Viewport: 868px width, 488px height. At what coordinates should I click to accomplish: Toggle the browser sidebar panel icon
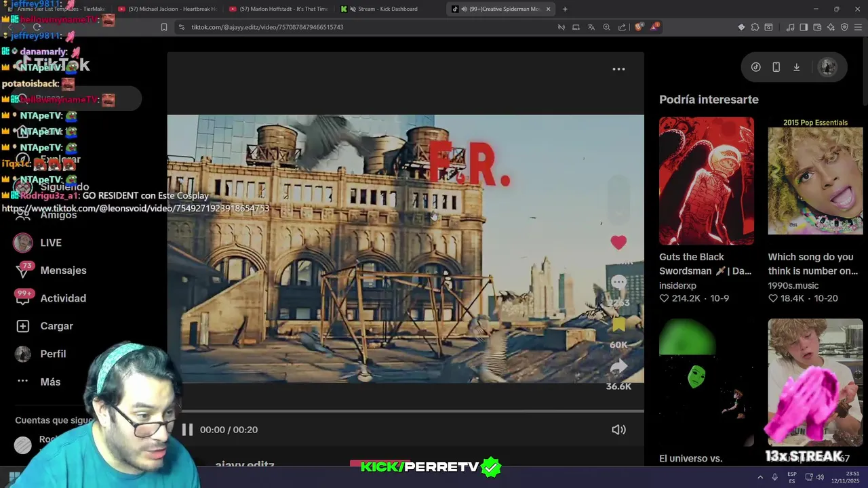pyautogui.click(x=804, y=27)
